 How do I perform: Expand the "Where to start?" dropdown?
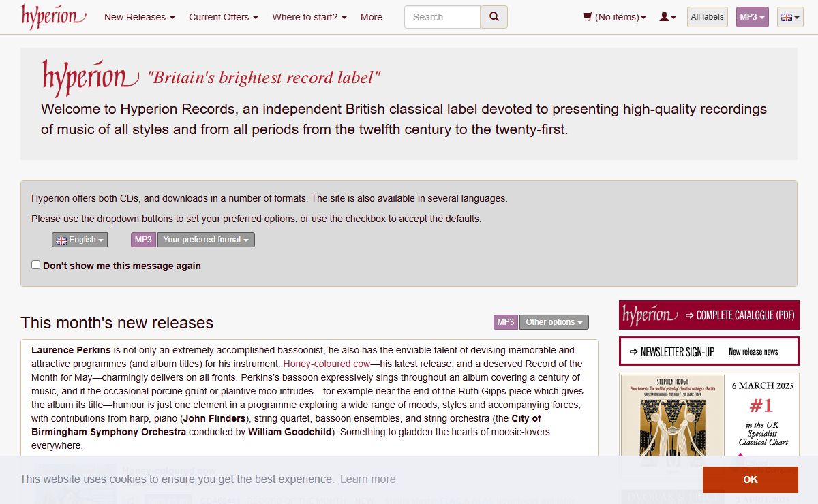click(x=309, y=17)
